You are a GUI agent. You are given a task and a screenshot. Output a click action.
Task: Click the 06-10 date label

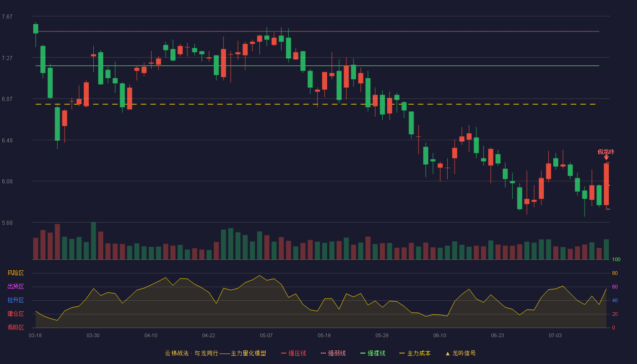click(440, 335)
